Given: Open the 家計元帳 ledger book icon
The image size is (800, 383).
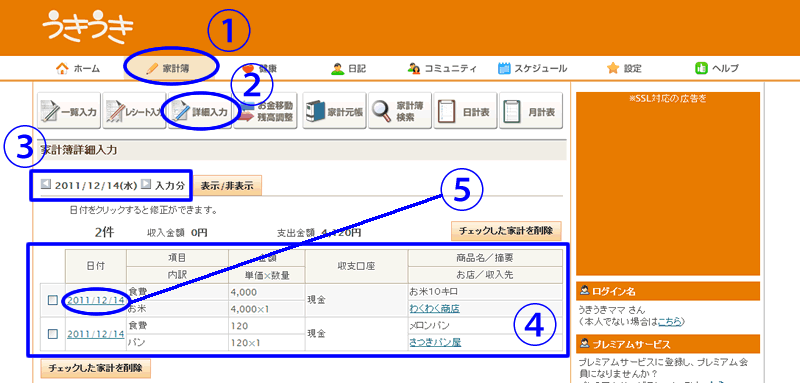Looking at the screenshot, I should coord(334,111).
